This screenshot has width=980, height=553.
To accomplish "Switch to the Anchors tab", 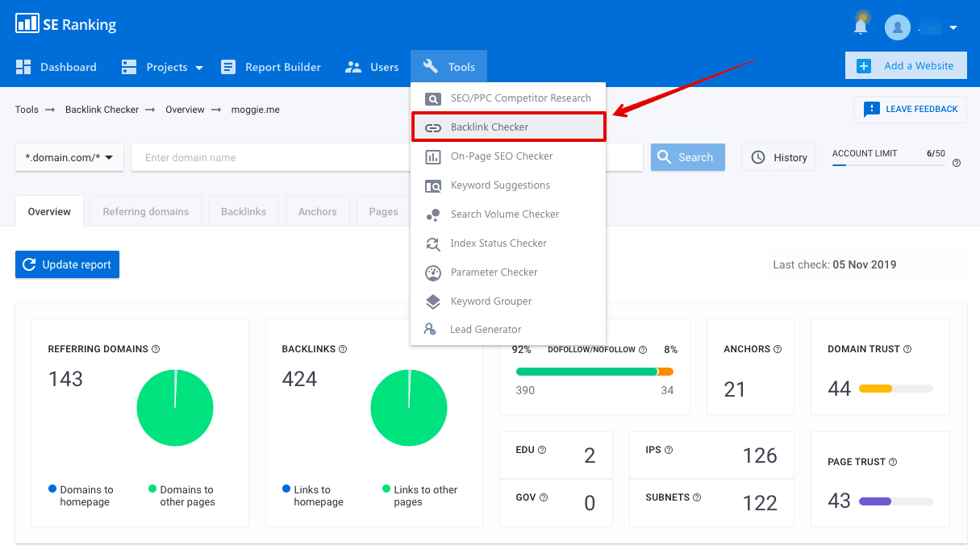I will pos(318,211).
